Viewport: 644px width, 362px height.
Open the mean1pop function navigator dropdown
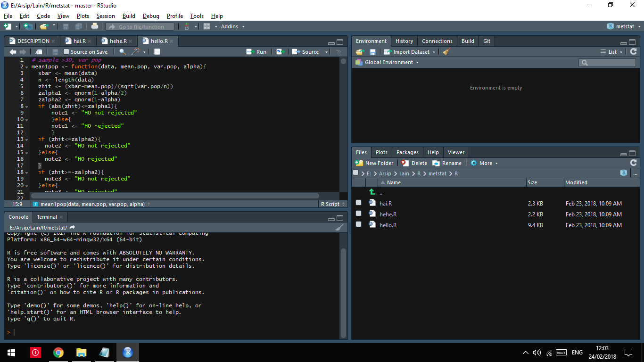pyautogui.click(x=92, y=204)
